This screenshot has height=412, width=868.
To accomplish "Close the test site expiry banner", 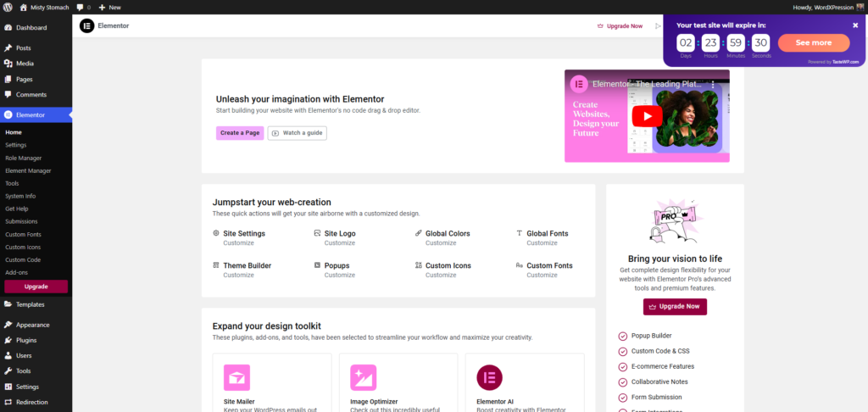I will [855, 25].
